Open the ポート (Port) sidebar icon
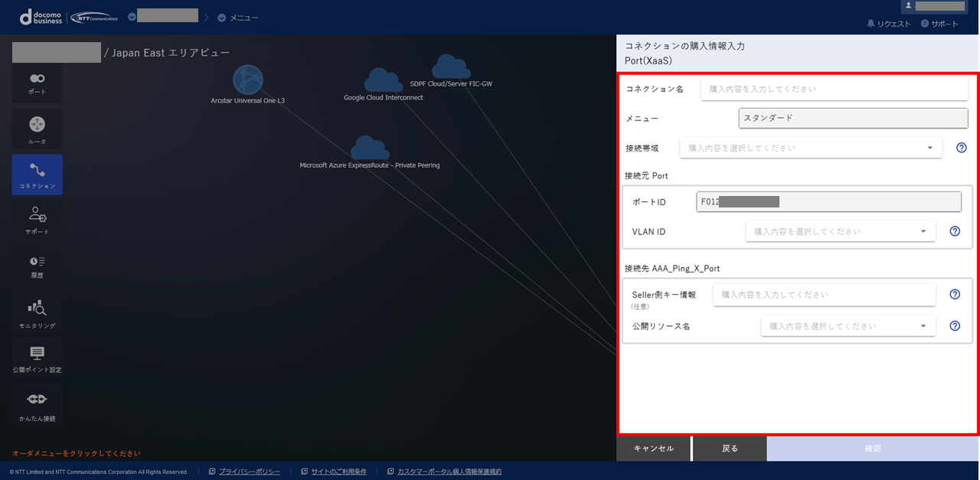This screenshot has height=480, width=980. click(x=37, y=83)
